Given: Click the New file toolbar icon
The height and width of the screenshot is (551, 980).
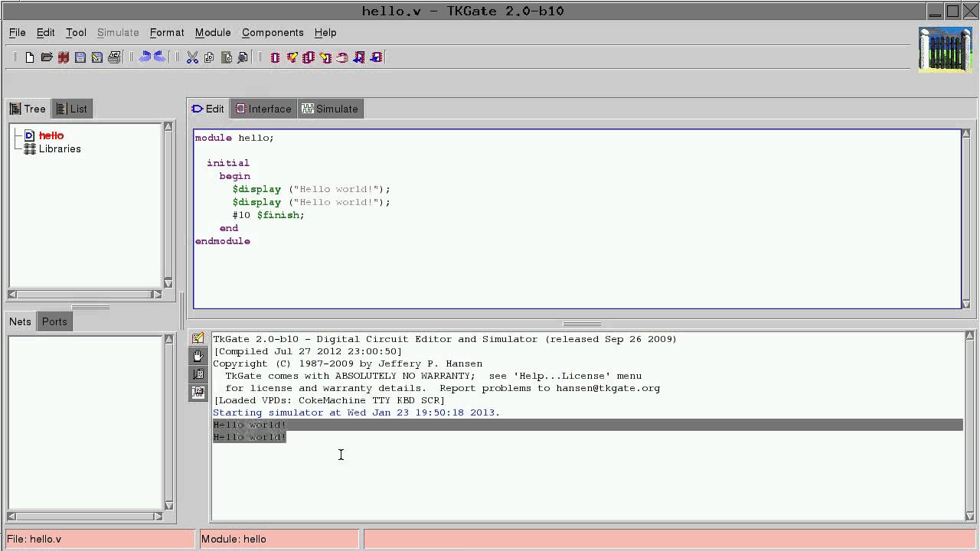Looking at the screenshot, I should (x=29, y=57).
